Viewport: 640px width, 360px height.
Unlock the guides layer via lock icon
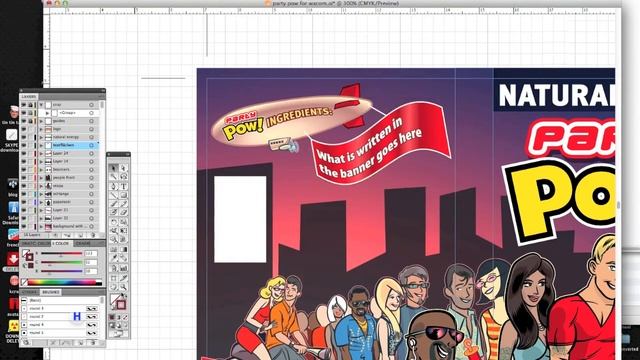point(30,121)
